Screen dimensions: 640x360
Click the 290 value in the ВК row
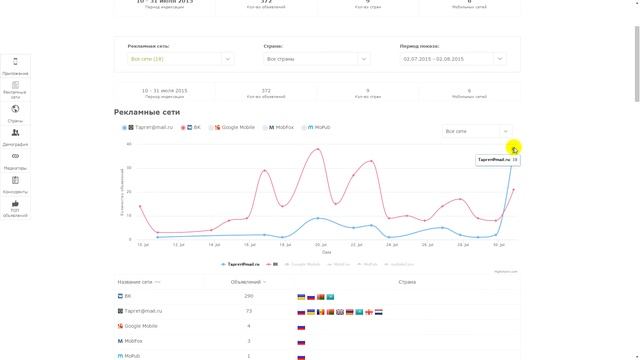click(x=249, y=296)
